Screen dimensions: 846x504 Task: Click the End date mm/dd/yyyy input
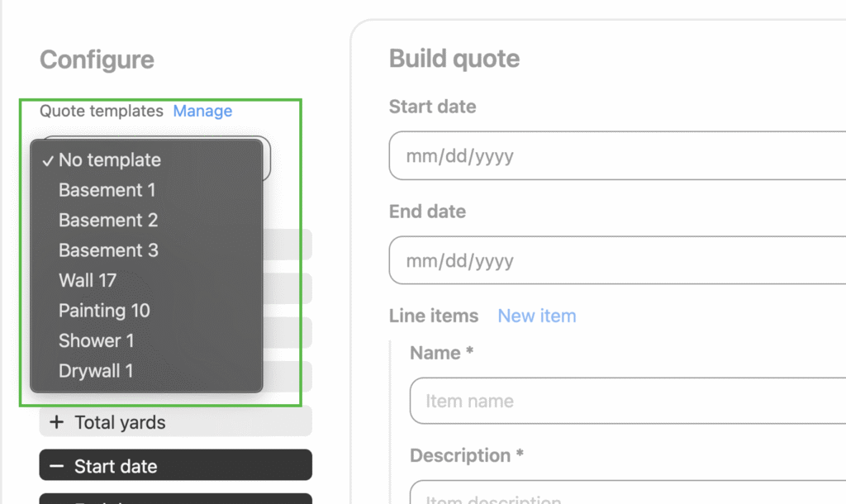click(x=615, y=261)
